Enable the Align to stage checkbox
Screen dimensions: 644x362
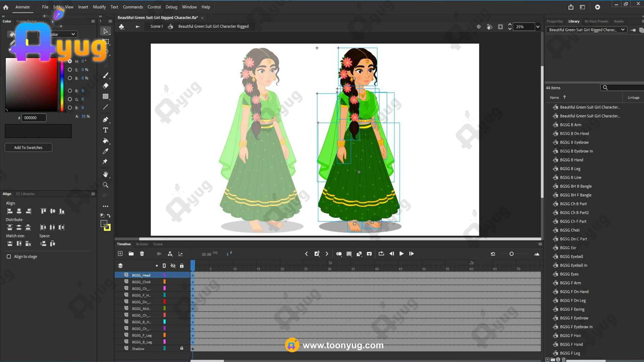tap(9, 256)
